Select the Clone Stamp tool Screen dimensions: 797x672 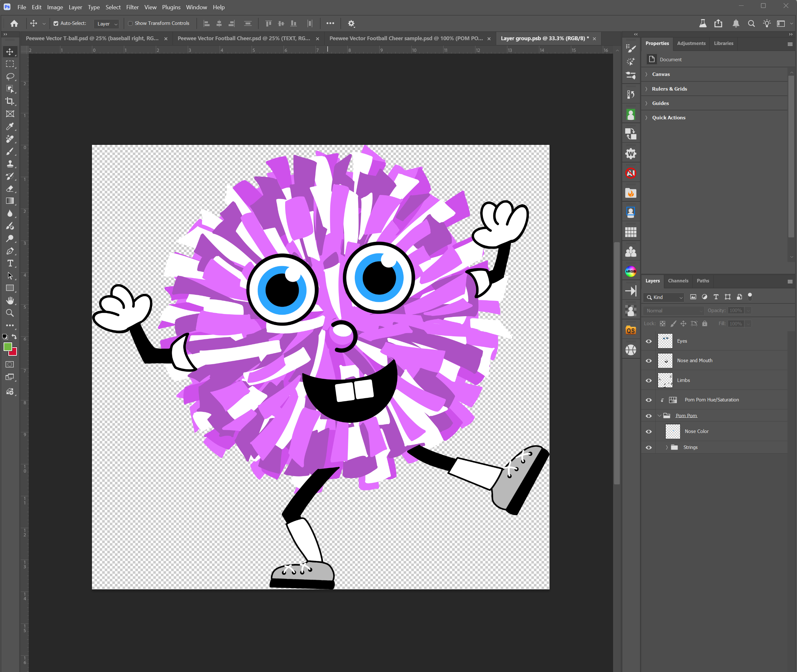pyautogui.click(x=10, y=164)
